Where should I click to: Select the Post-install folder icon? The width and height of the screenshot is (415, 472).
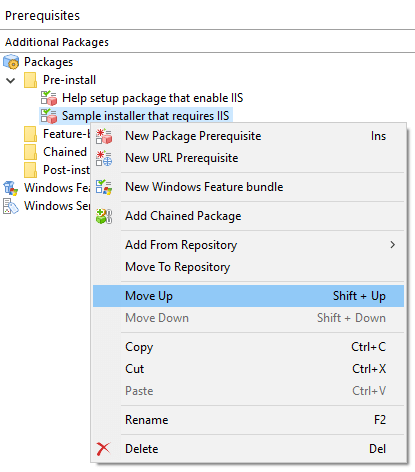pos(30,170)
